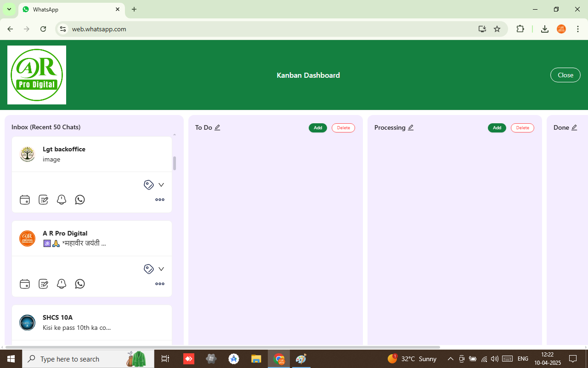Viewport: 588px width, 368px height.
Task: Click tag icon on A R Pro Digital card
Action: [148, 269]
